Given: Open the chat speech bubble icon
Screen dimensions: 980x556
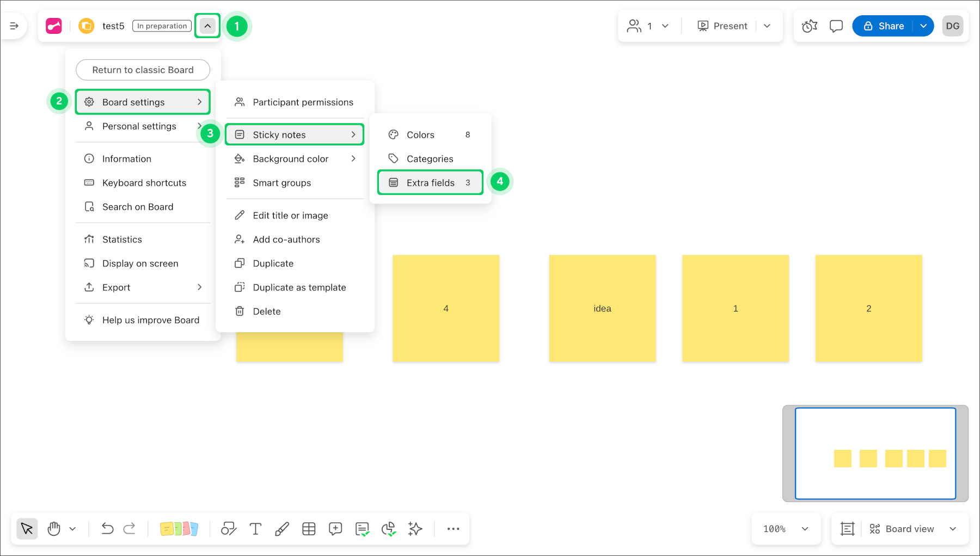Looking at the screenshot, I should coord(836,26).
